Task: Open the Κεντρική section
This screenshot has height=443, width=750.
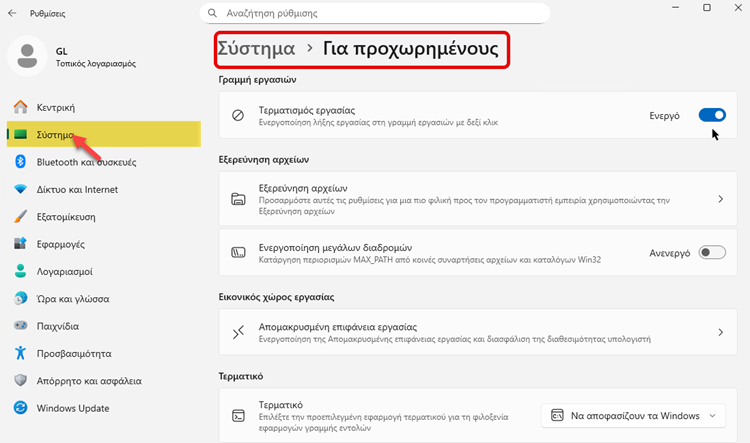Action: [104, 107]
